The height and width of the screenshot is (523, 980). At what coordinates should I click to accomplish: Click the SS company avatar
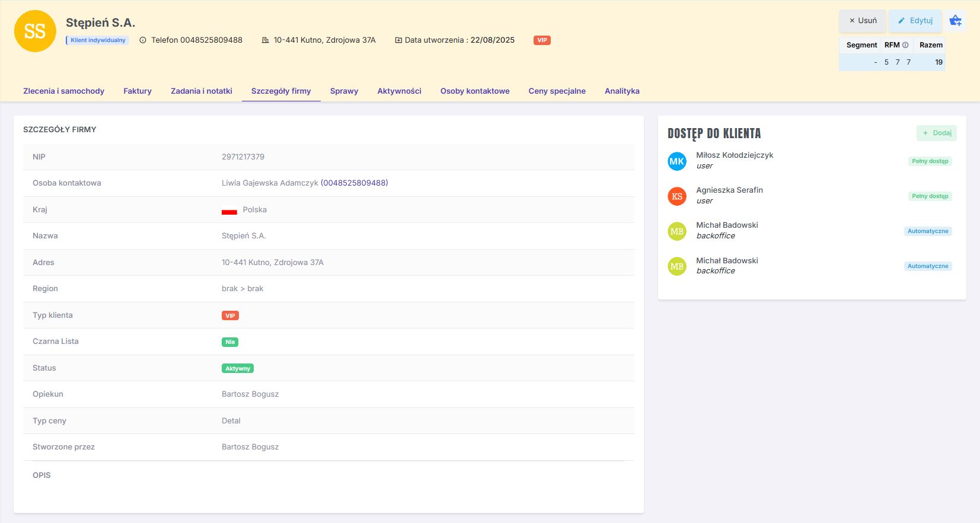click(x=35, y=31)
